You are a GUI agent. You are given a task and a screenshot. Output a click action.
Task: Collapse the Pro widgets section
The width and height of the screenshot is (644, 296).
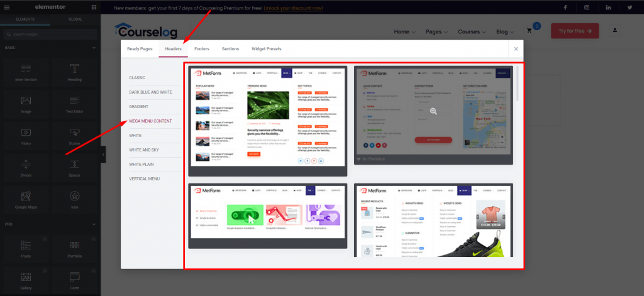(94, 224)
